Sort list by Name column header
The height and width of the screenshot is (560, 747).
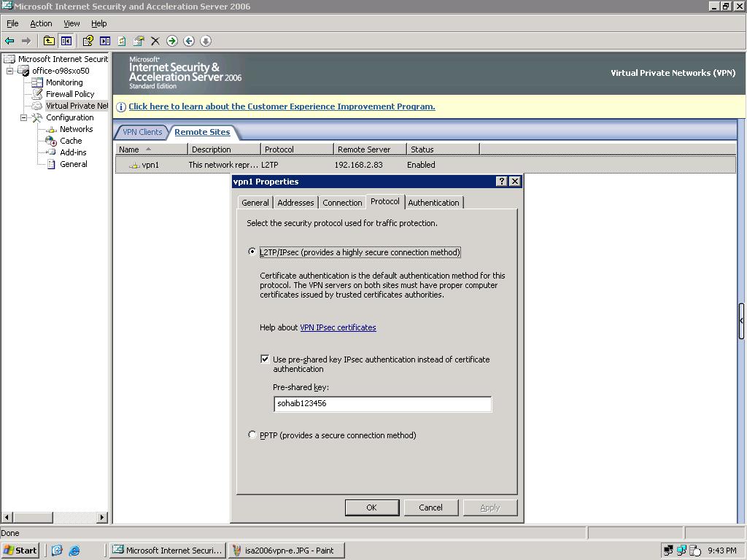tap(152, 149)
